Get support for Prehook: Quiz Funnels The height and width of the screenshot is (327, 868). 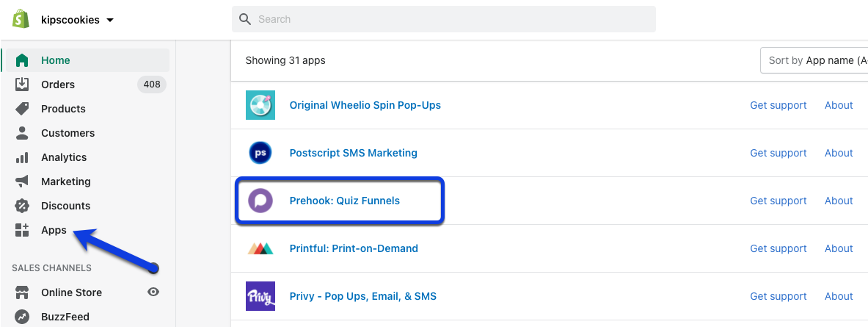pyautogui.click(x=778, y=201)
